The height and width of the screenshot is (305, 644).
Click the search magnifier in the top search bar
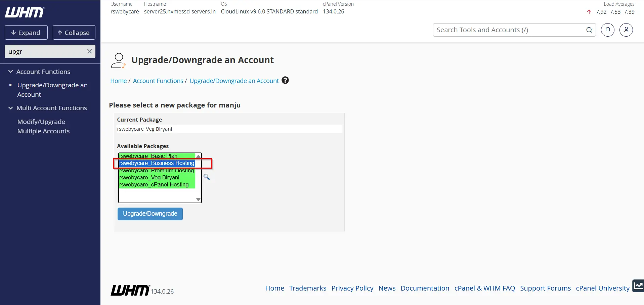click(589, 30)
